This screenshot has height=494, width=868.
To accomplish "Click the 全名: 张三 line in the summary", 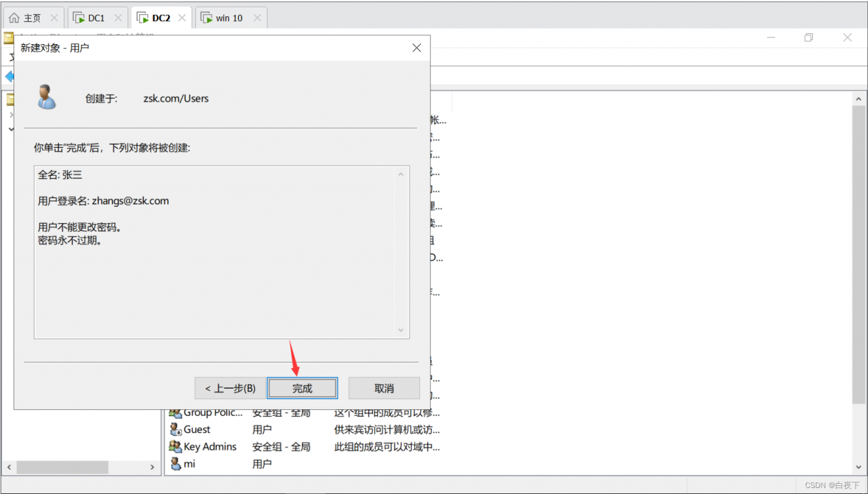I will (60, 174).
